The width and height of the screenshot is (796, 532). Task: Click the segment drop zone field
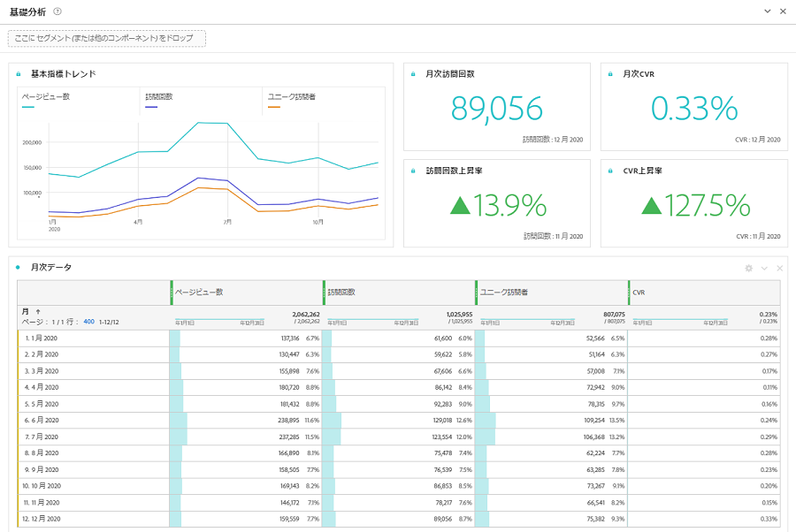(x=107, y=38)
